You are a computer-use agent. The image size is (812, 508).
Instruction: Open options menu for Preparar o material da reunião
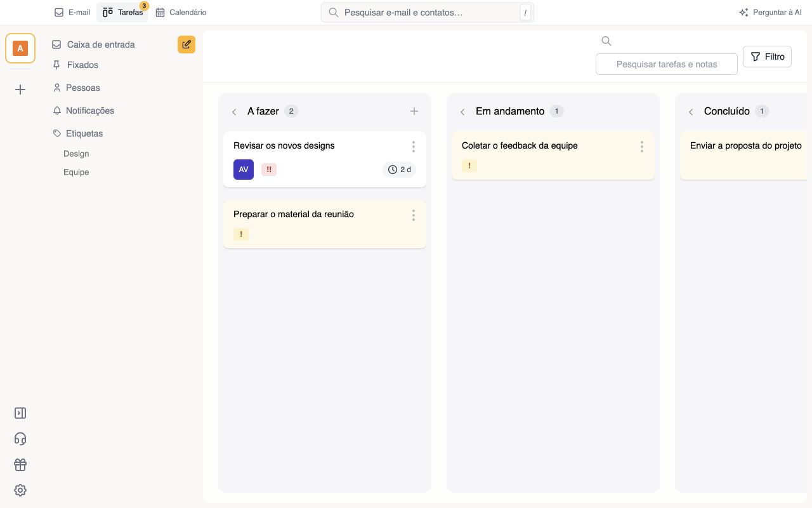pyautogui.click(x=414, y=215)
